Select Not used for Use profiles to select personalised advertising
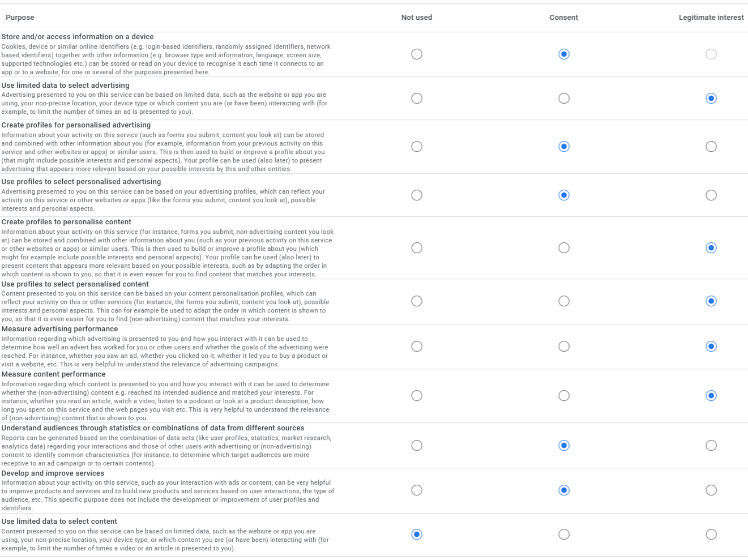Screen dimensions: 748x560 click(417, 195)
